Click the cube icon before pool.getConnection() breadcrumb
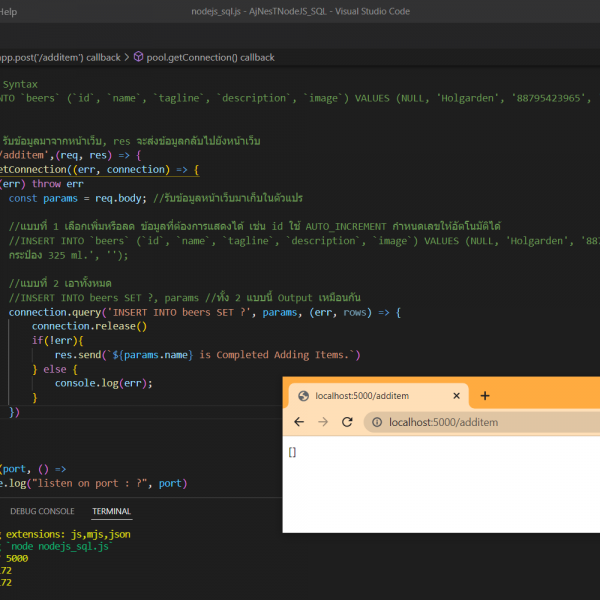 [138, 57]
